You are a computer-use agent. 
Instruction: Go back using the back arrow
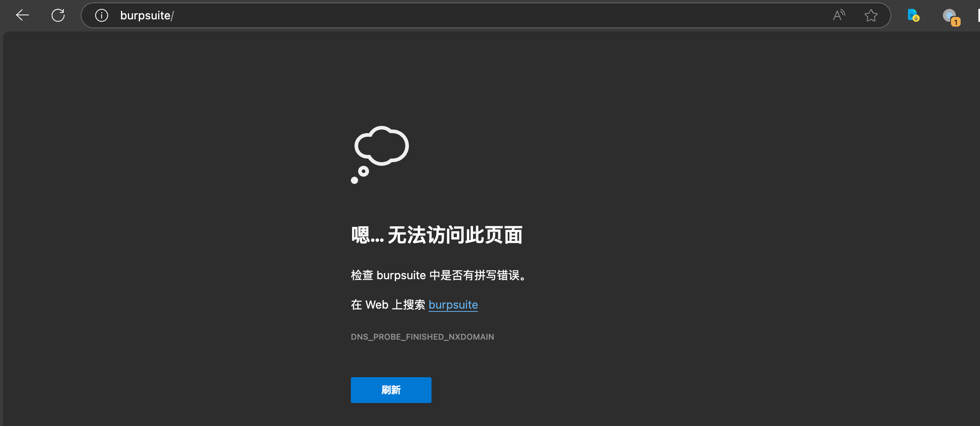coord(23,15)
